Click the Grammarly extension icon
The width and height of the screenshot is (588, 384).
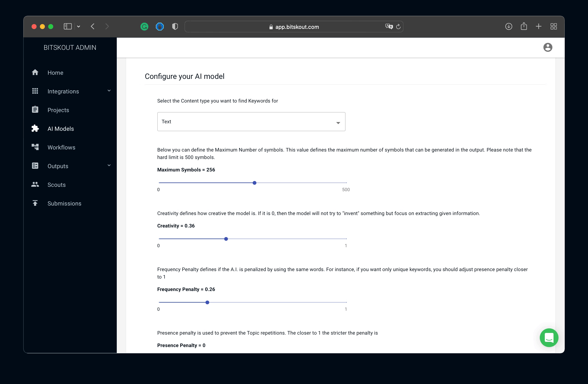pyautogui.click(x=144, y=27)
